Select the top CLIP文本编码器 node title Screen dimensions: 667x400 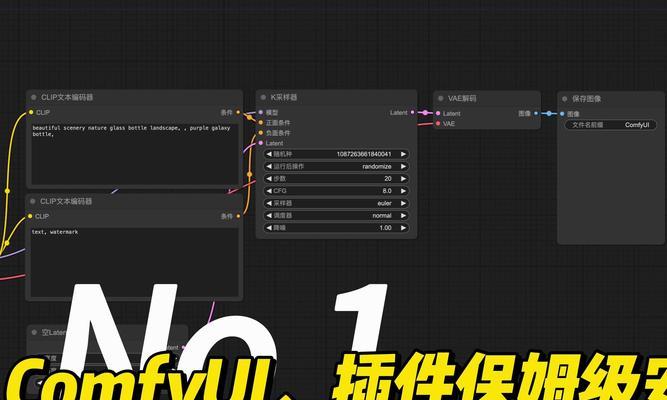click(x=67, y=97)
